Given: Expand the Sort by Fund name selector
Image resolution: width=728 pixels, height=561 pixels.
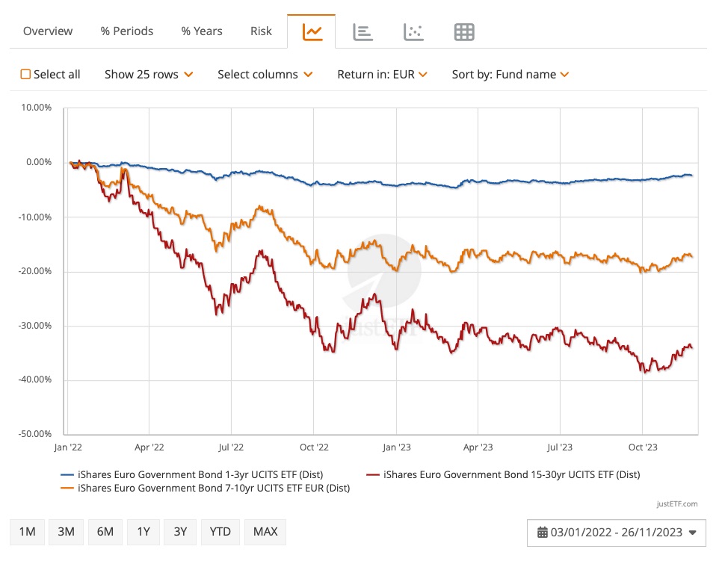Looking at the screenshot, I should click(511, 74).
